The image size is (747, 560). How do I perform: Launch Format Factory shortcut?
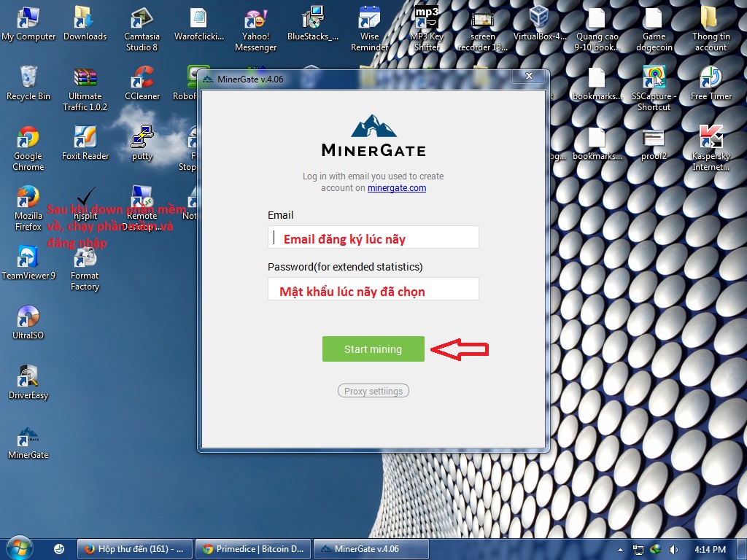[85, 268]
